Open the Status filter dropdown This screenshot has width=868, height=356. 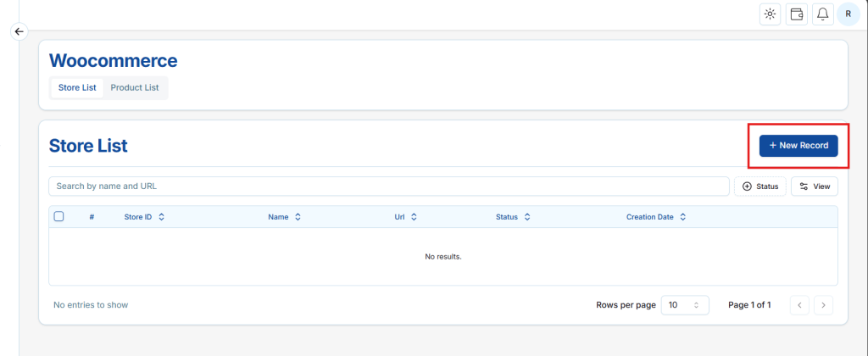(760, 186)
